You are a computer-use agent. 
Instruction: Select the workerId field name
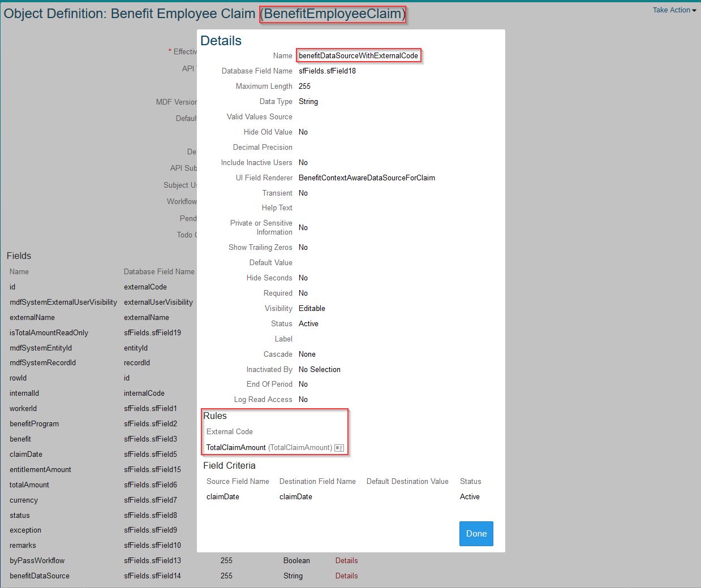23,408
